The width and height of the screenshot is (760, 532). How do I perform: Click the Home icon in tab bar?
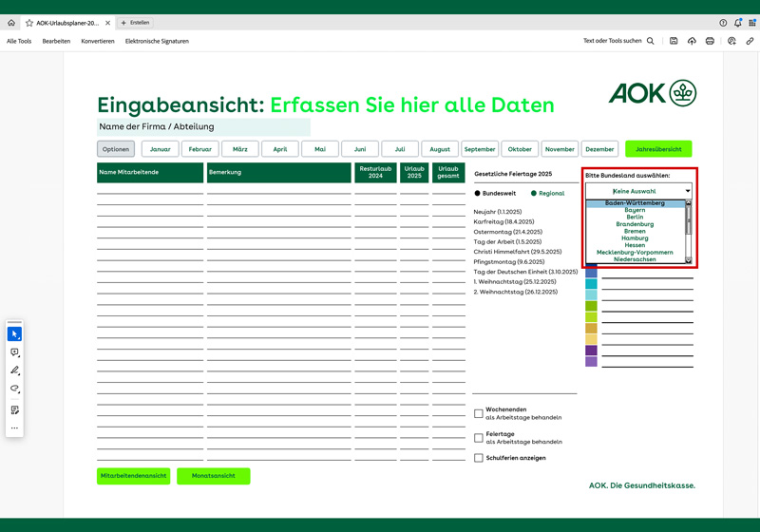(11, 23)
